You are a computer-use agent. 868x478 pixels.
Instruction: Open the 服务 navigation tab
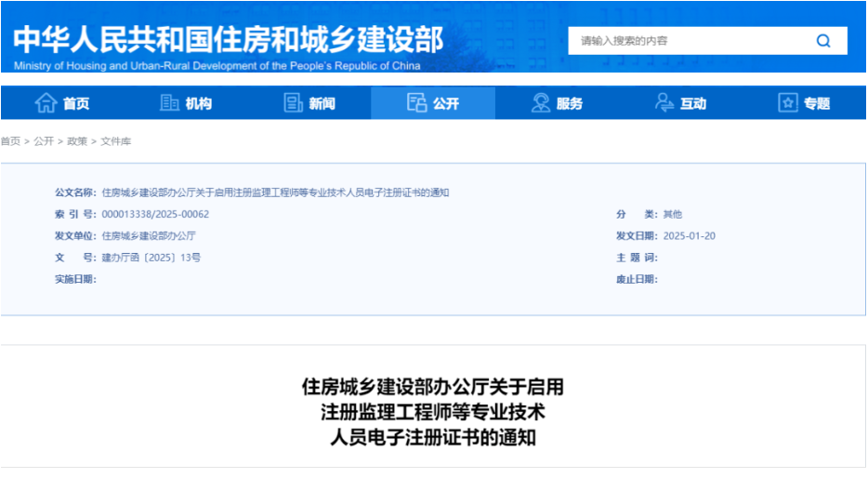[557, 103]
